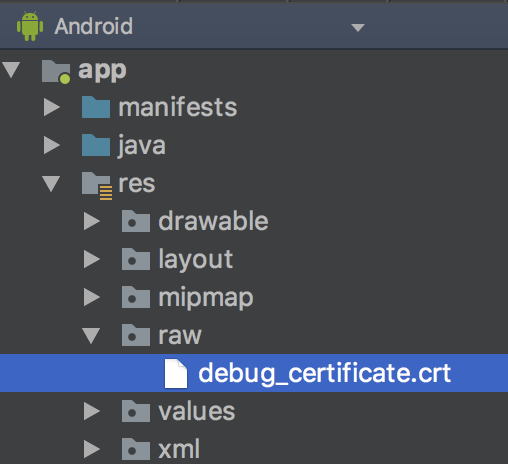Select the manifests folder label
Viewport: 508px width, 464px height.
point(178,107)
